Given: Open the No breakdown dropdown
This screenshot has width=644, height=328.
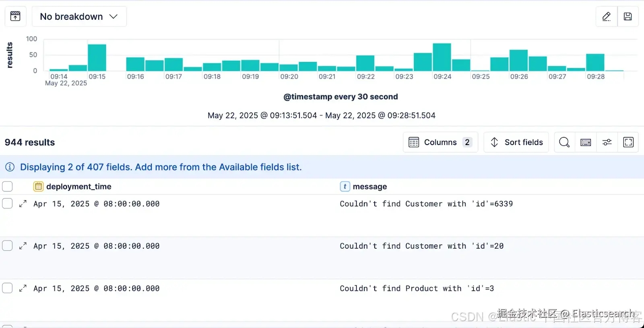Looking at the screenshot, I should tap(79, 17).
